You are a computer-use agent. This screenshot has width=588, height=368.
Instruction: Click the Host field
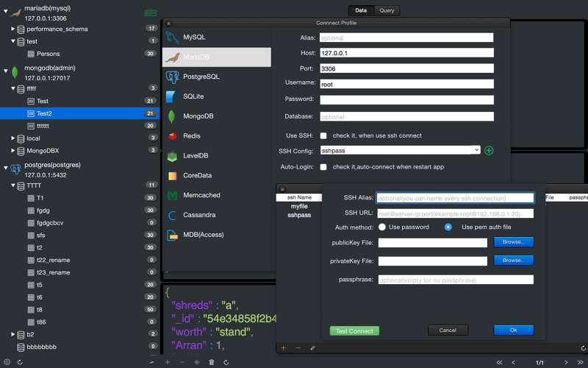point(406,53)
